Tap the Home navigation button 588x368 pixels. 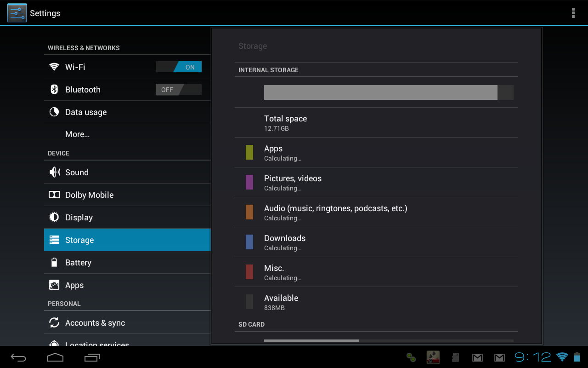[55, 357]
